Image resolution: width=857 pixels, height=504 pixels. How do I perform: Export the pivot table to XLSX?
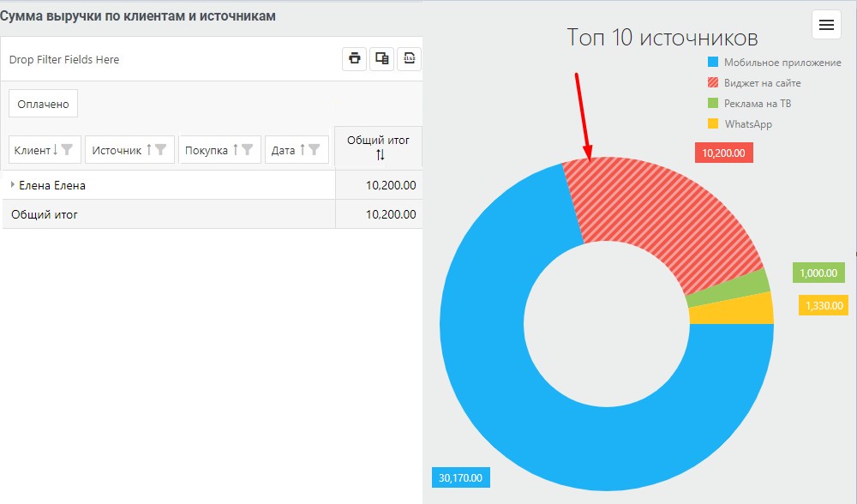coord(409,58)
